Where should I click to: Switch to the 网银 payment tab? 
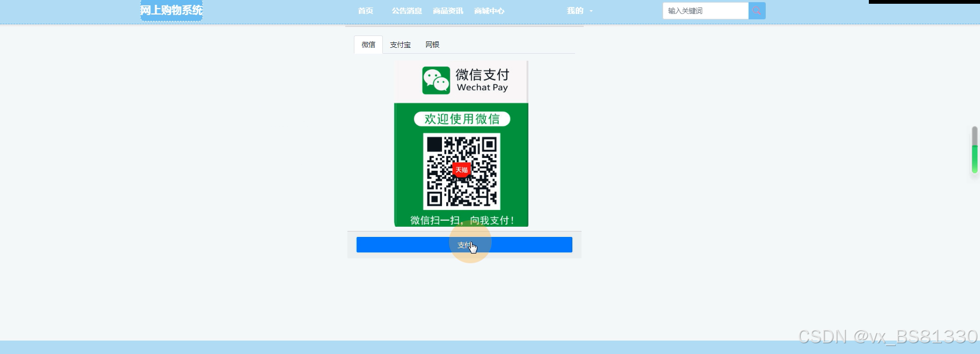click(x=432, y=45)
